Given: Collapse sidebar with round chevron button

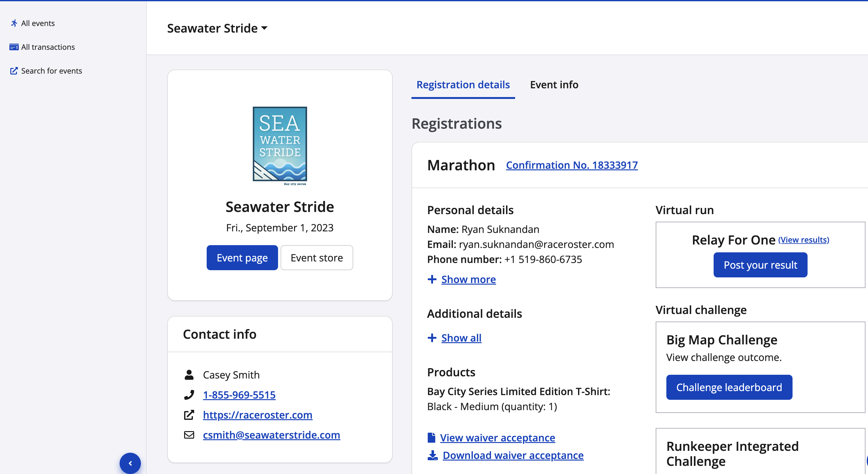Looking at the screenshot, I should (130, 463).
